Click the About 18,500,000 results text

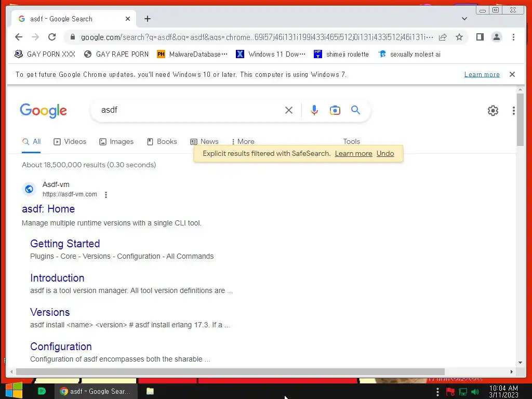[89, 165]
